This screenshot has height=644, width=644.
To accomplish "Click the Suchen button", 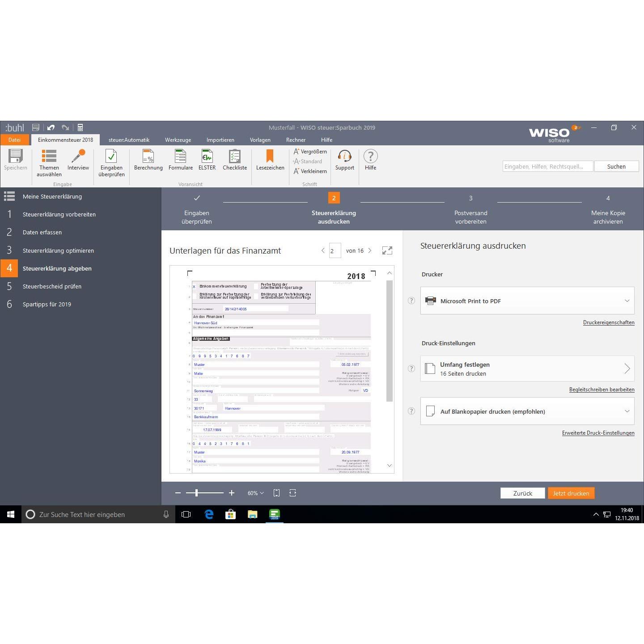I will click(616, 166).
